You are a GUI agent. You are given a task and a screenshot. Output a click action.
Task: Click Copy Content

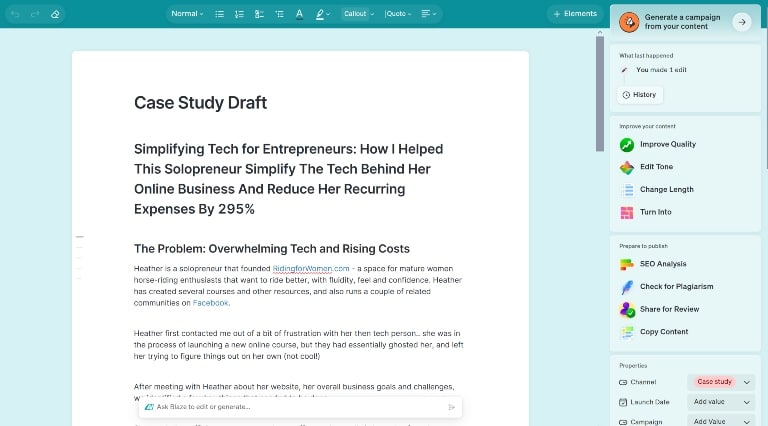click(x=664, y=331)
